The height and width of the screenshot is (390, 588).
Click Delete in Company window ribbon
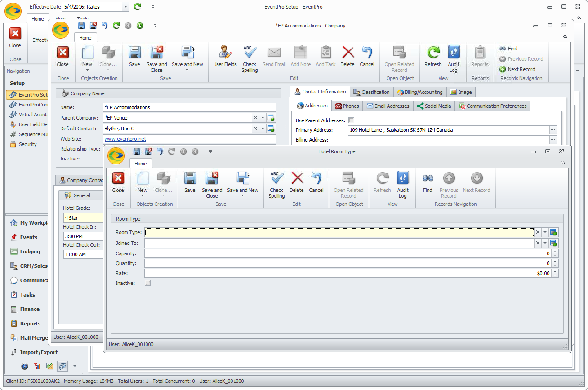[x=347, y=57]
